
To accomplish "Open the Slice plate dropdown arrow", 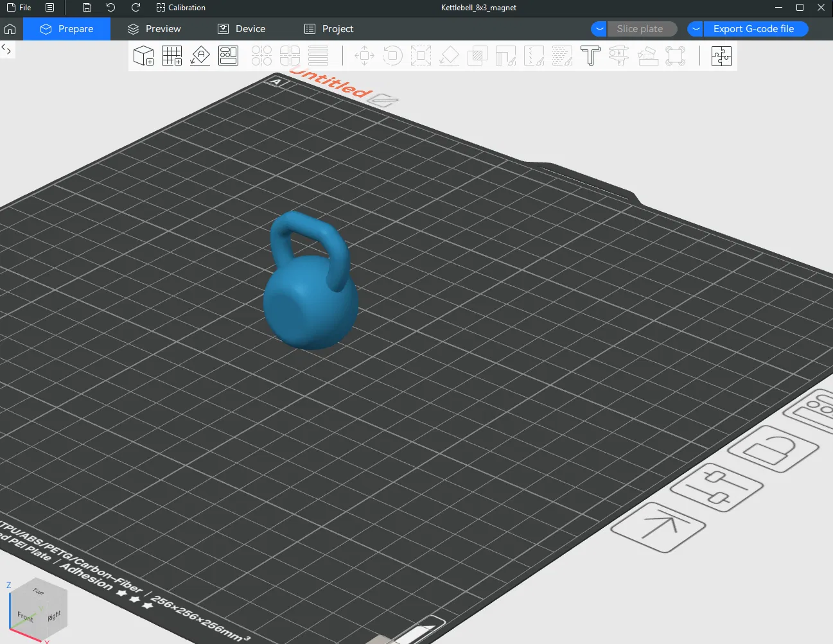I will (x=599, y=29).
